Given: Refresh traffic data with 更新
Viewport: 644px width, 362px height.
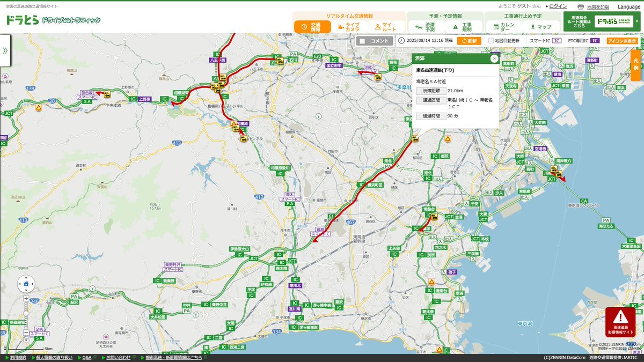Looking at the screenshot, I should pos(469,41).
